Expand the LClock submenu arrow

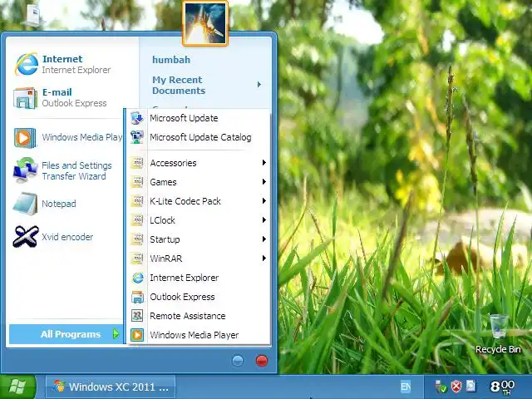click(264, 220)
